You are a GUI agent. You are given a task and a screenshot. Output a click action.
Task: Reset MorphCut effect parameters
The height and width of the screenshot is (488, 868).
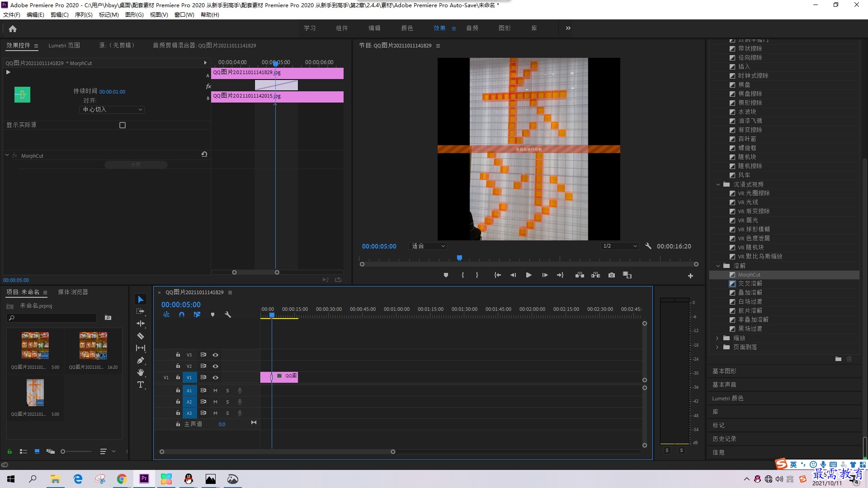pyautogui.click(x=204, y=155)
